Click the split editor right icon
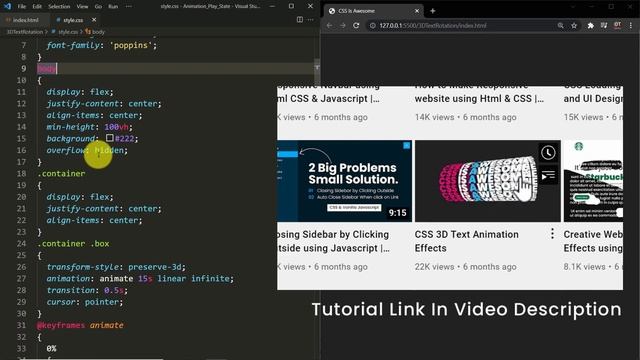This screenshot has height=360, width=640. (x=300, y=20)
